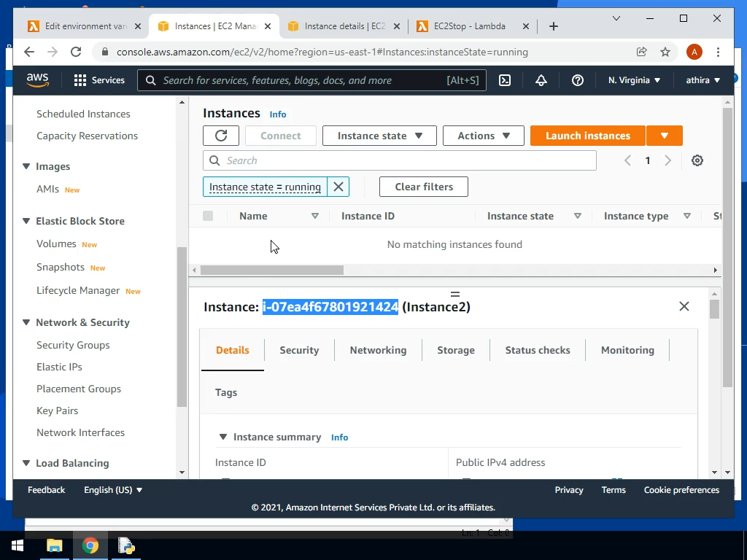747x560 pixels.
Task: Open the Instances Info link
Action: pyautogui.click(x=278, y=114)
